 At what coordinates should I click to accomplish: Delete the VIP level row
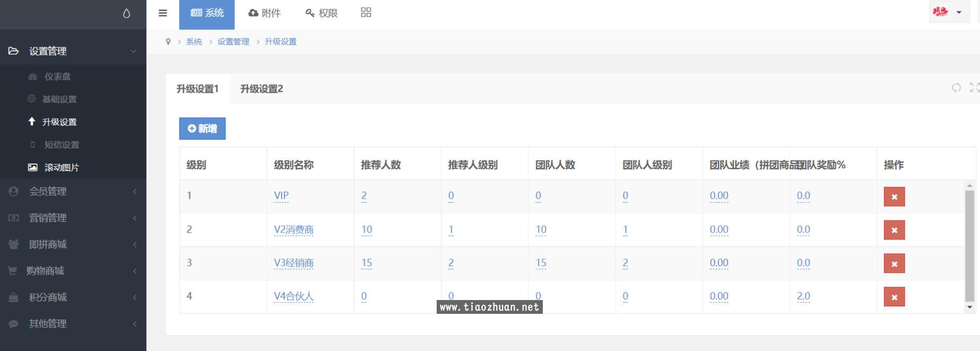point(894,196)
